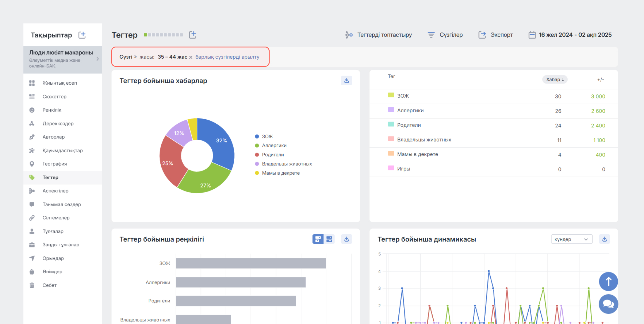Screen dimensions: 644x324
Task: Toggle Владельцы животных series in pie legend
Action: click(283, 164)
